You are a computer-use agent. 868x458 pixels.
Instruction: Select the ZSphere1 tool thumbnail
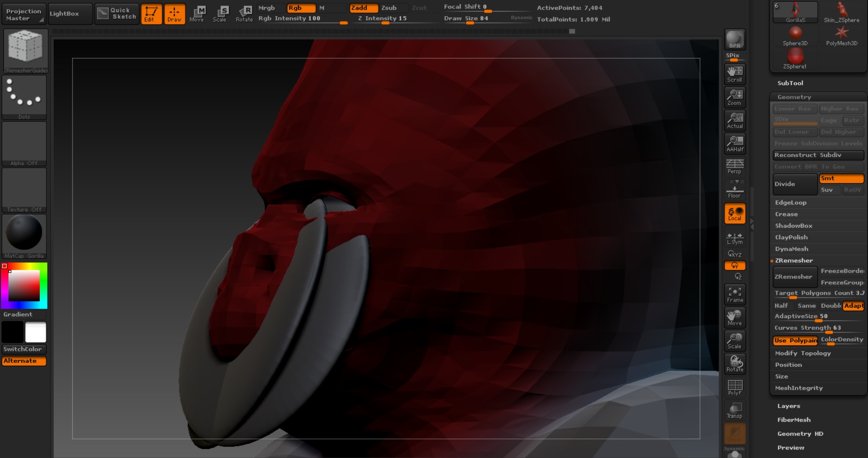point(795,59)
